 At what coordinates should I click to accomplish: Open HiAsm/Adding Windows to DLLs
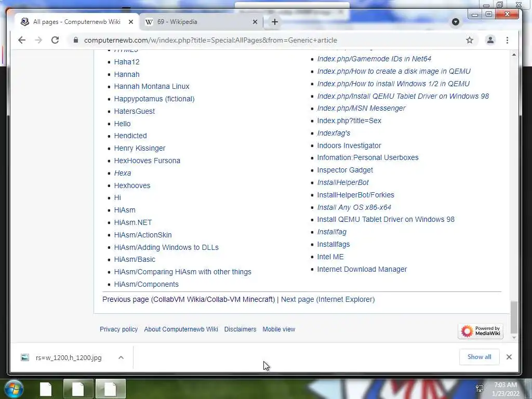166,247
